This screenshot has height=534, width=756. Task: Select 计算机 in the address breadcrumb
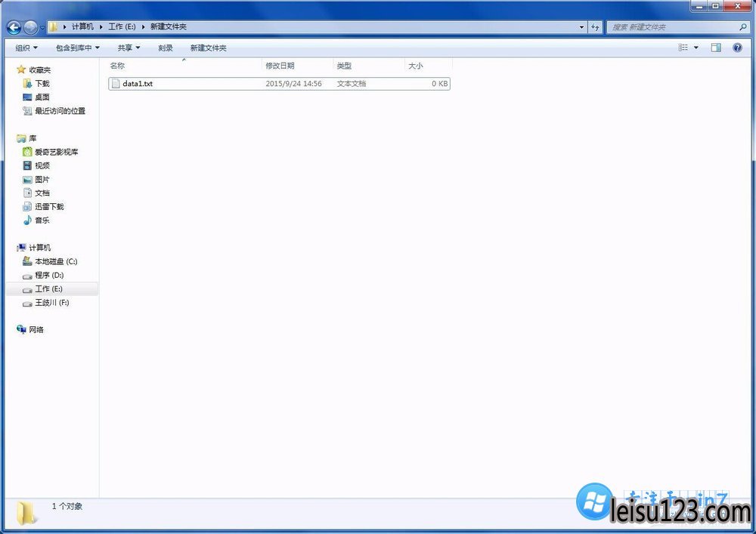point(82,27)
